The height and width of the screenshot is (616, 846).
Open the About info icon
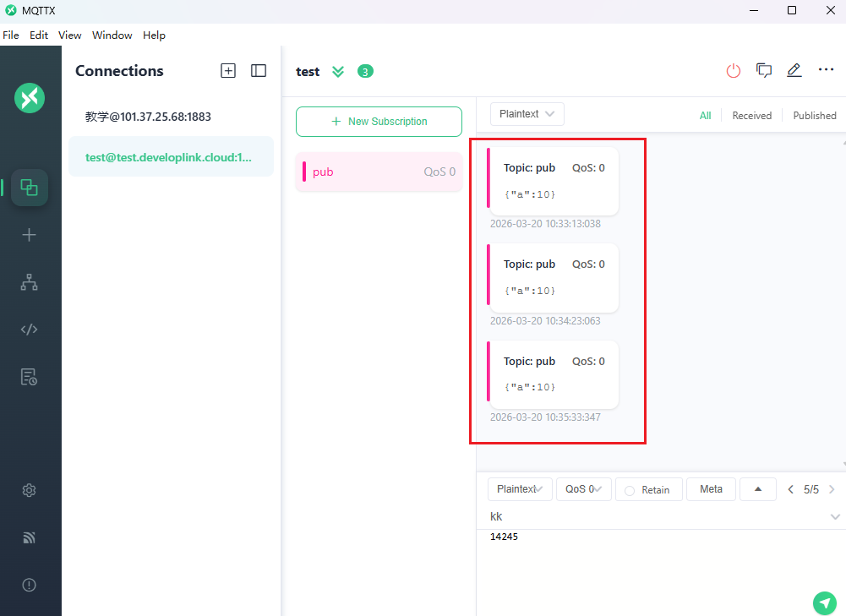[x=30, y=585]
